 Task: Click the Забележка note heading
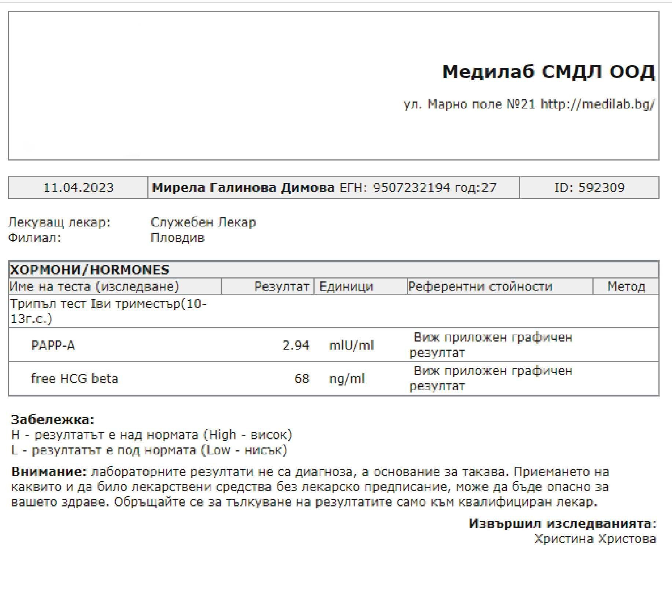[53, 419]
